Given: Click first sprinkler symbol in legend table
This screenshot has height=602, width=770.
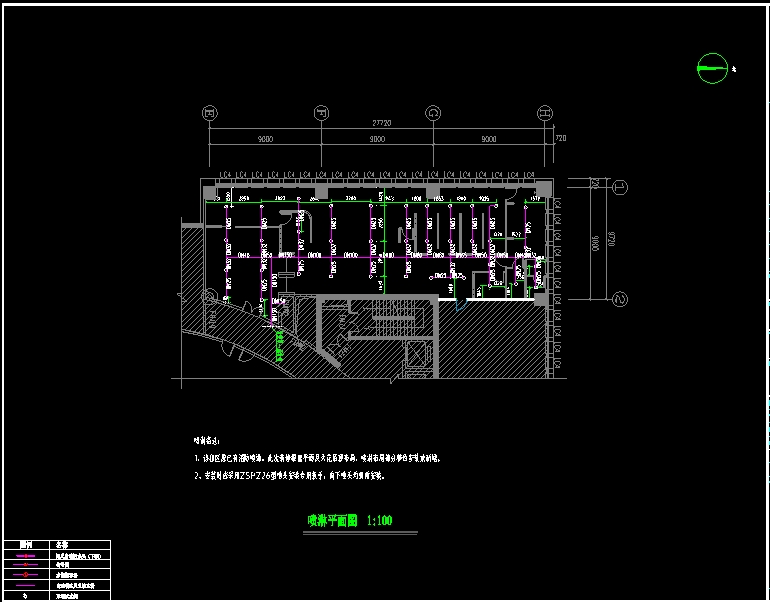Looking at the screenshot, I should pyautogui.click(x=25, y=555).
